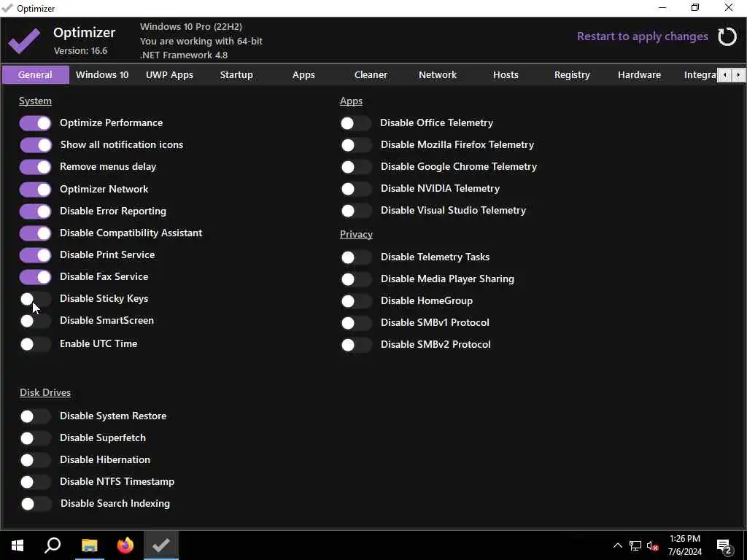Screen dimensions: 747x560
Task: Switch on Disable System Restore
Action: [x=35, y=416]
